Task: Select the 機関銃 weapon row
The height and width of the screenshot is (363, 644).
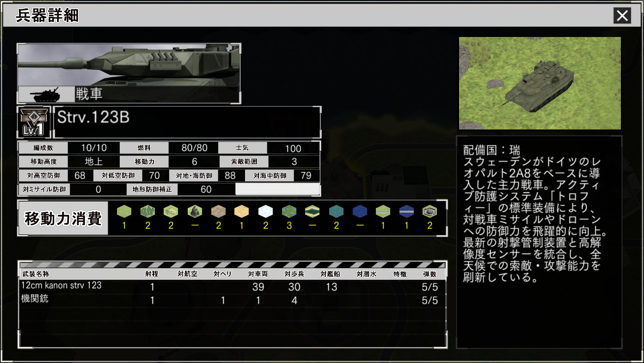Action: point(233,300)
